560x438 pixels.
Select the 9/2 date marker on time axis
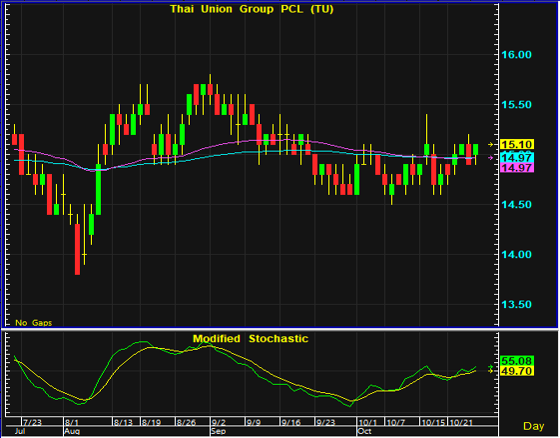click(x=219, y=423)
